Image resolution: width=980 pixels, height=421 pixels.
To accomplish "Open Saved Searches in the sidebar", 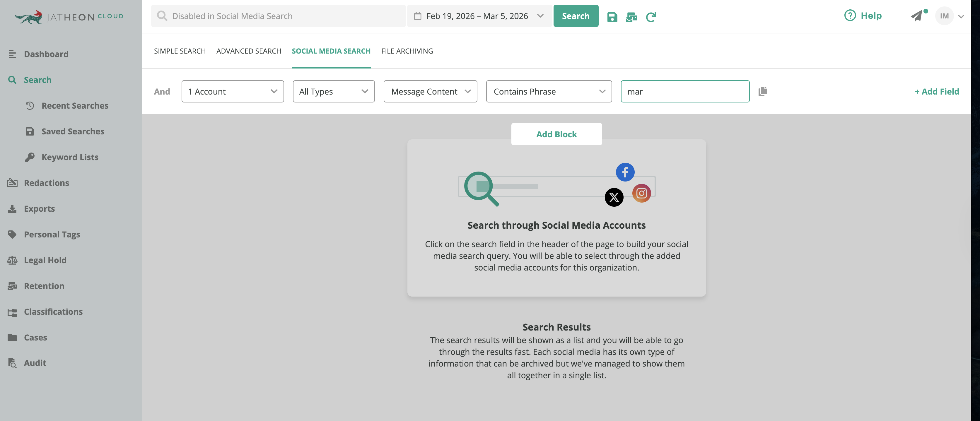I will 73,131.
